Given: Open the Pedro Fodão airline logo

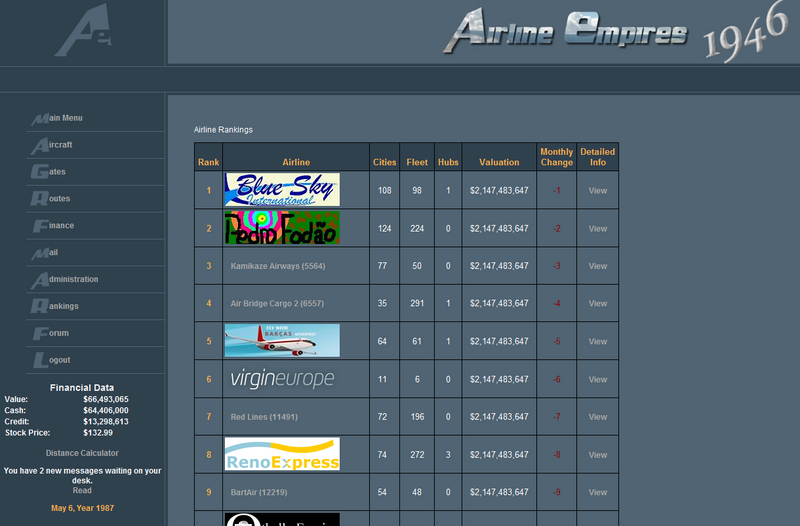Looking at the screenshot, I should coord(282,228).
